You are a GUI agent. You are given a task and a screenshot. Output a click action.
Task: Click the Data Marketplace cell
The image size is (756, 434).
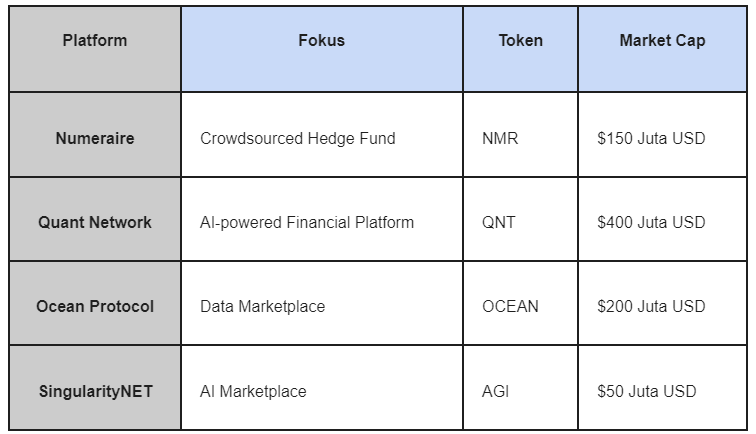(322, 303)
